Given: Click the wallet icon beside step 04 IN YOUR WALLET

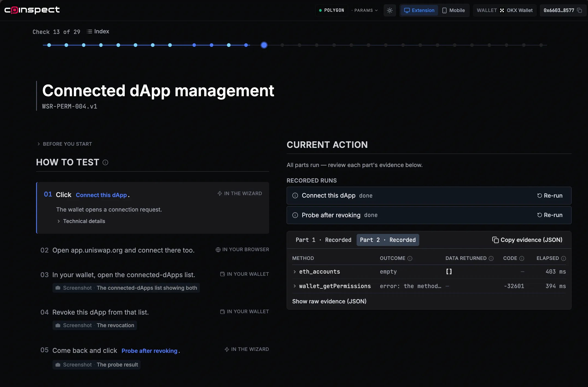Looking at the screenshot, I should coord(223,312).
